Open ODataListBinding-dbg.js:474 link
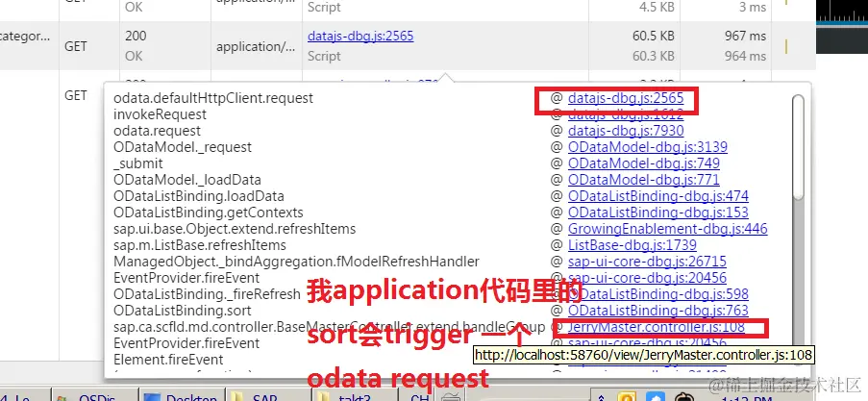 pyautogui.click(x=658, y=196)
